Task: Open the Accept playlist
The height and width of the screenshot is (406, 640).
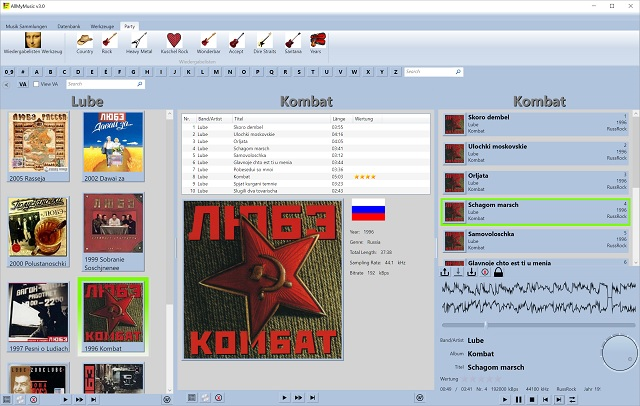Action: (236, 44)
